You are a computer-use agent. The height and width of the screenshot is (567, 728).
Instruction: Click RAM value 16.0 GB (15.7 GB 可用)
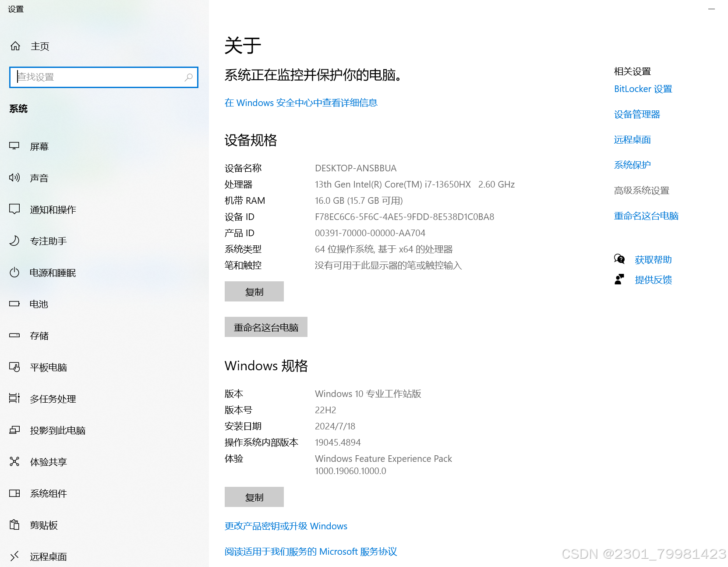pyautogui.click(x=359, y=201)
